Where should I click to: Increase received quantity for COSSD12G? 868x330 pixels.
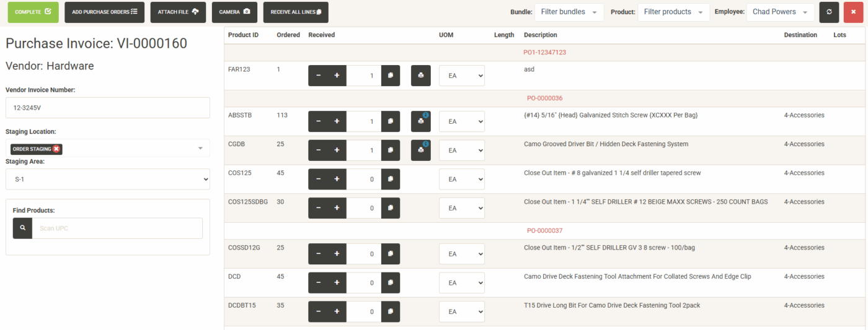click(x=337, y=254)
